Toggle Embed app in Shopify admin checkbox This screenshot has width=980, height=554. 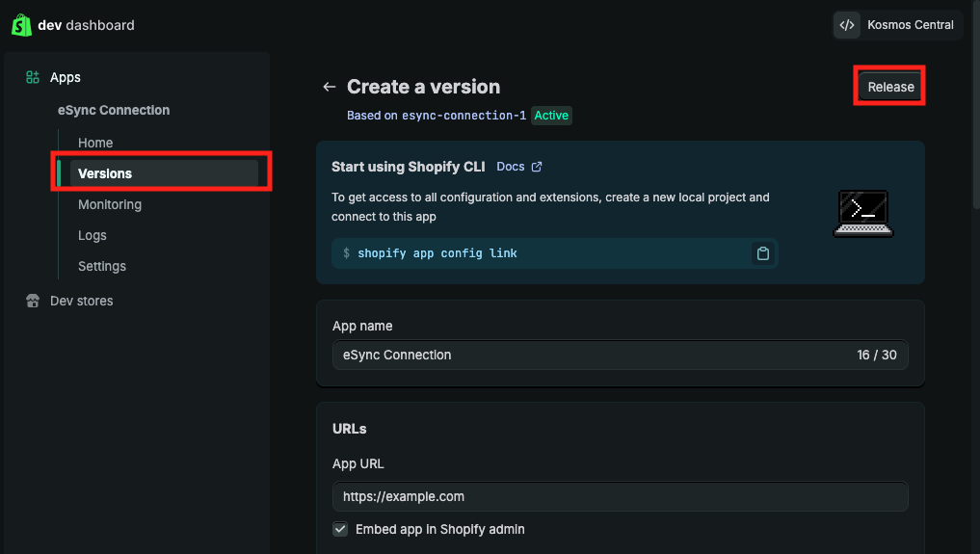(340, 529)
